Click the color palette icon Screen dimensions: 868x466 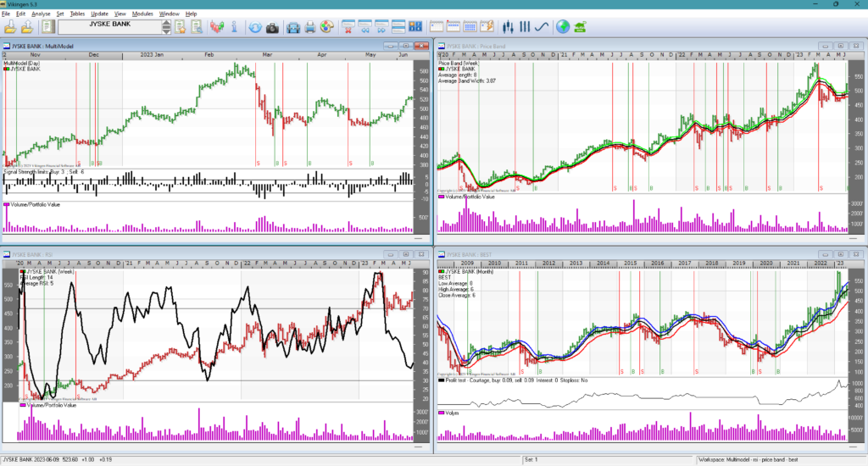pyautogui.click(x=327, y=26)
